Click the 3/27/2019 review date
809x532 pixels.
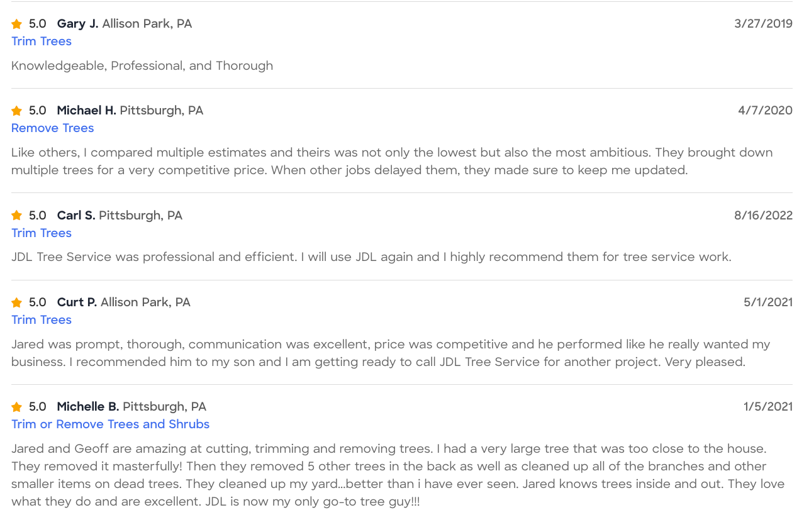[x=764, y=24]
